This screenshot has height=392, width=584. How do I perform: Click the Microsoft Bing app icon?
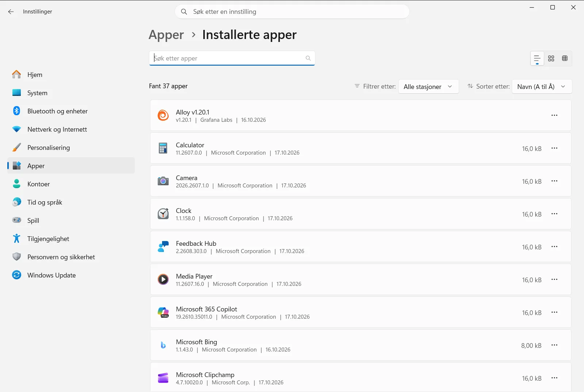[163, 345]
